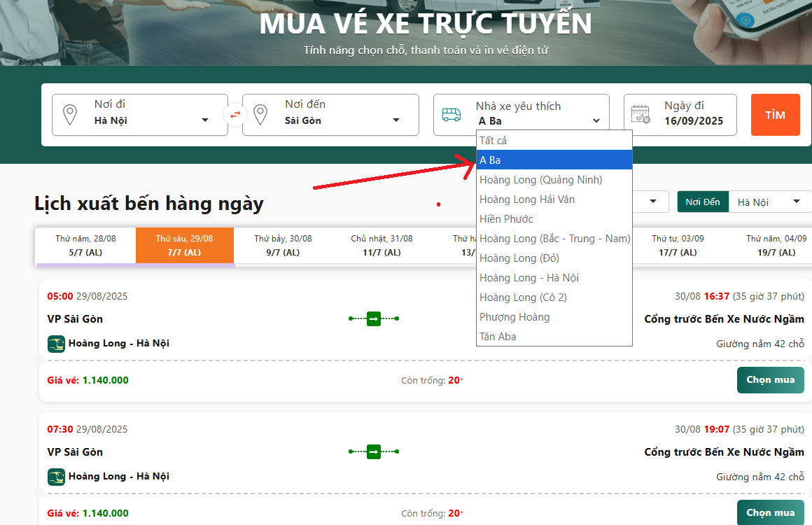
Task: Open the Nơi đến Sài Gòn dropdown
Action: pyautogui.click(x=342, y=120)
